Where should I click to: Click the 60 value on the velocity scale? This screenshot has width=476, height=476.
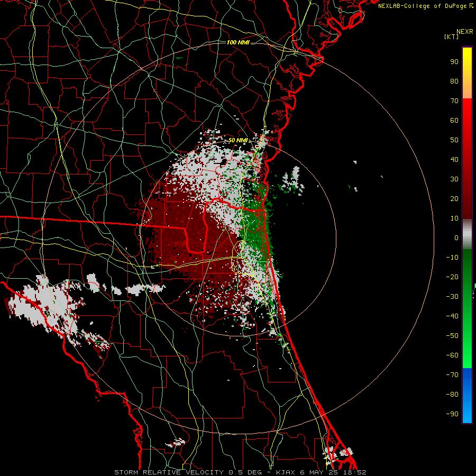click(x=454, y=121)
